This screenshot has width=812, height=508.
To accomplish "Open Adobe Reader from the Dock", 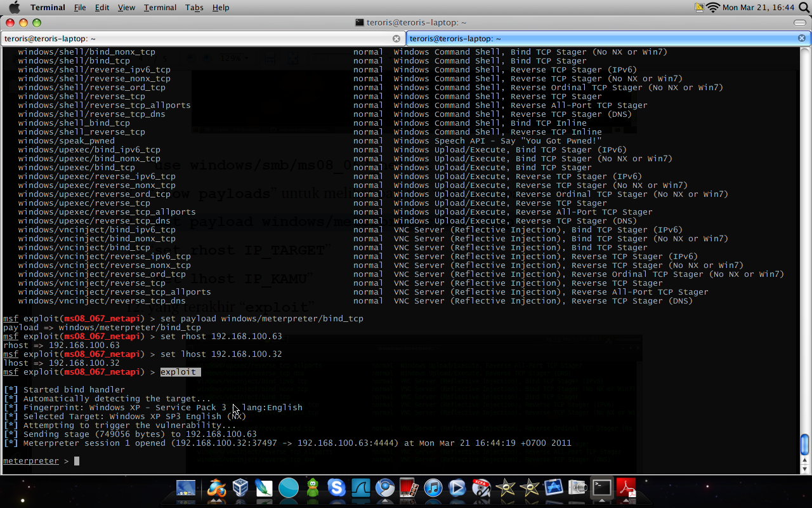I will pyautogui.click(x=625, y=488).
